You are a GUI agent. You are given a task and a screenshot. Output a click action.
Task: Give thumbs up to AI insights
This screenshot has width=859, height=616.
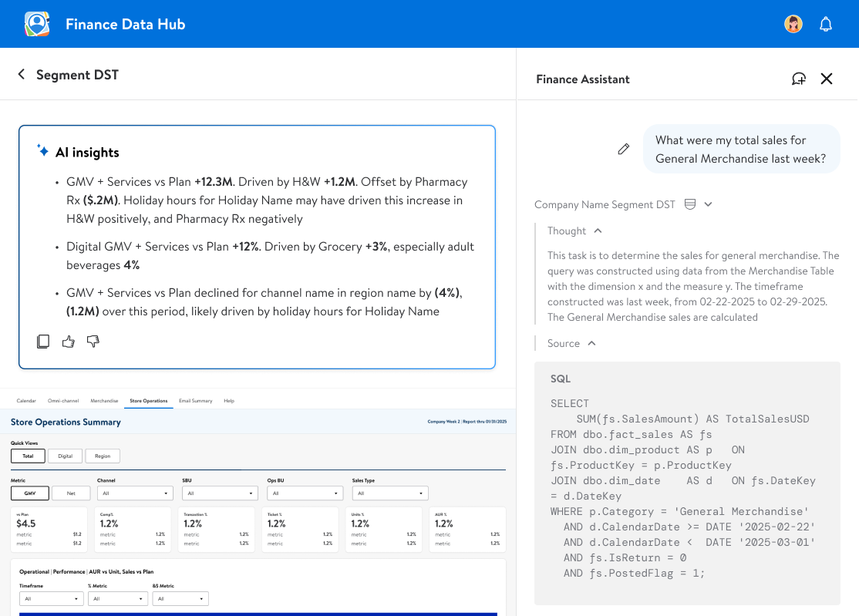(69, 341)
